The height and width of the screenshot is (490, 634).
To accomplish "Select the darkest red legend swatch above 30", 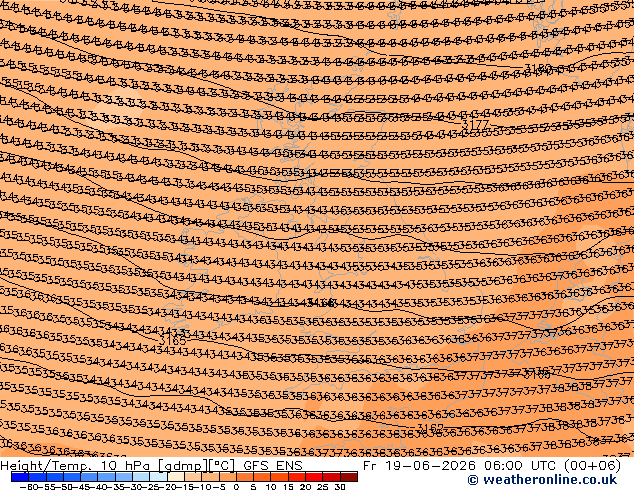I will point(349,477).
